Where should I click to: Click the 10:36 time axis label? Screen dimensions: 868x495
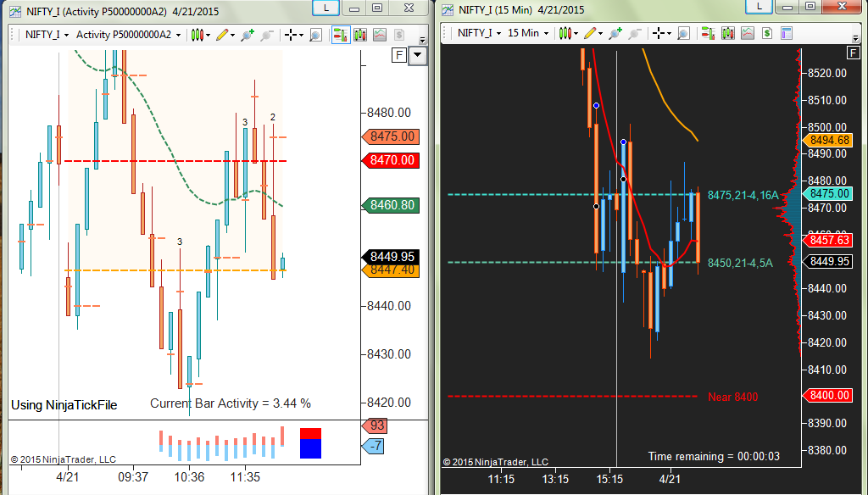click(189, 477)
